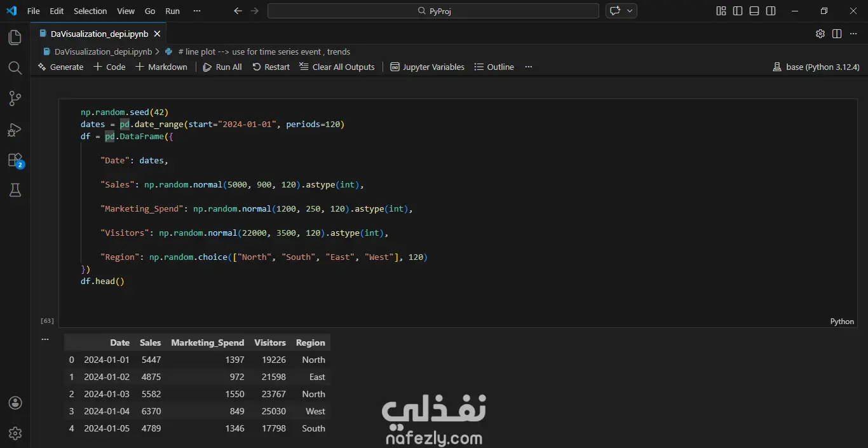Place cursor on df.head() line
868x448 pixels.
coord(102,281)
